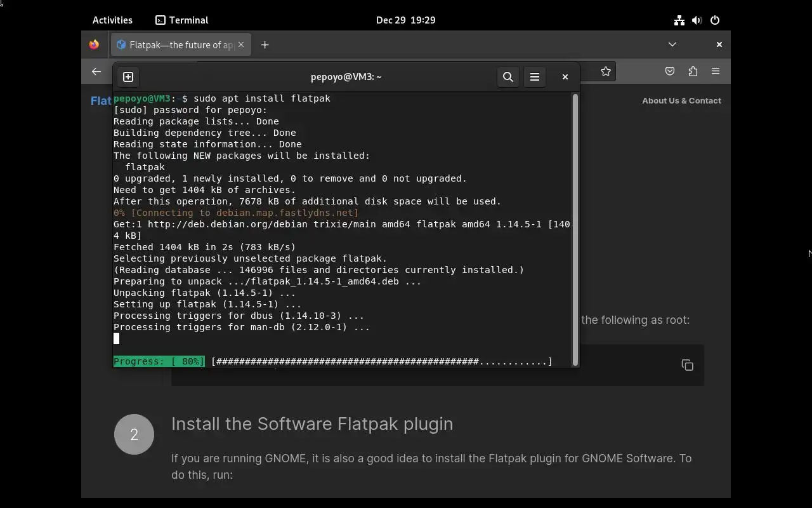Copy the command with the copy icon
The height and width of the screenshot is (508, 812).
(x=687, y=365)
